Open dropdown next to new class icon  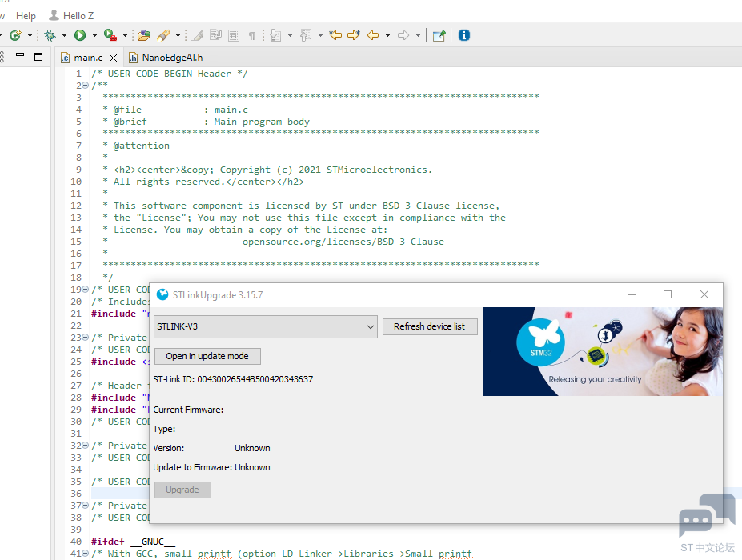pyautogui.click(x=30, y=35)
